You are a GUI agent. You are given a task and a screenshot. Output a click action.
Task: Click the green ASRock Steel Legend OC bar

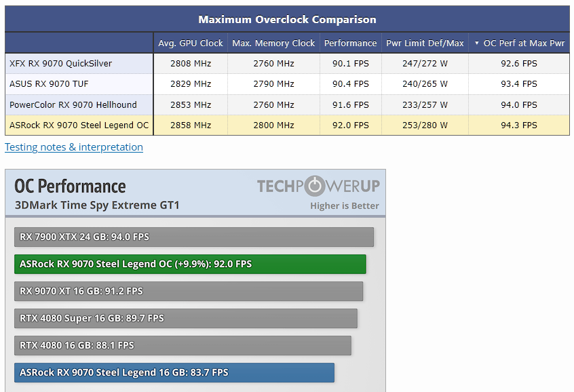190,264
